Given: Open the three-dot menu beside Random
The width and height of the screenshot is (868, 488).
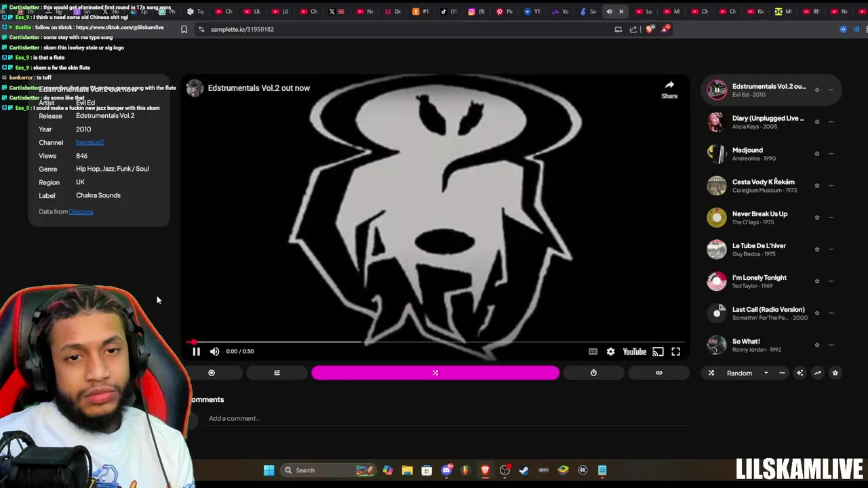Looking at the screenshot, I should tap(782, 373).
